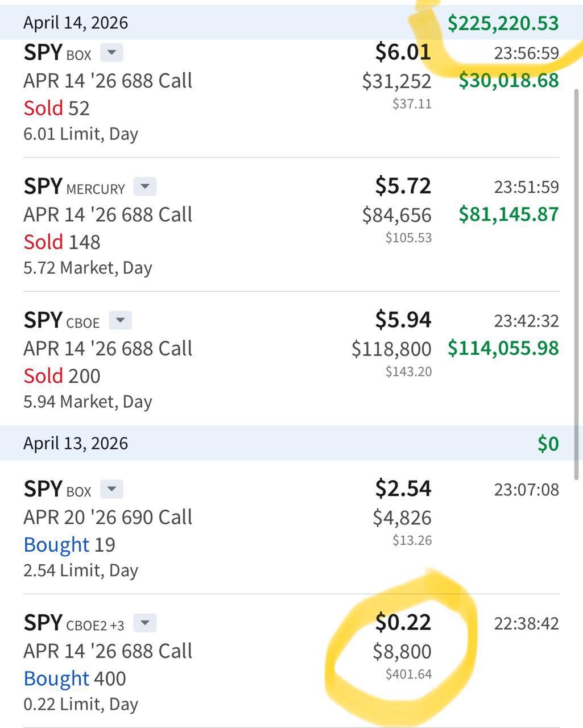This screenshot has height=728, width=583.
Task: Click the $81,145.87 realized profit value
Action: pyautogui.click(x=508, y=214)
